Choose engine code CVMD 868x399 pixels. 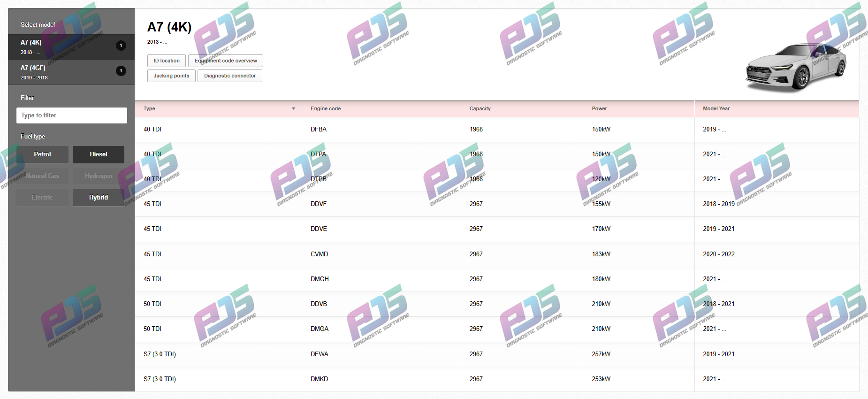[319, 254]
